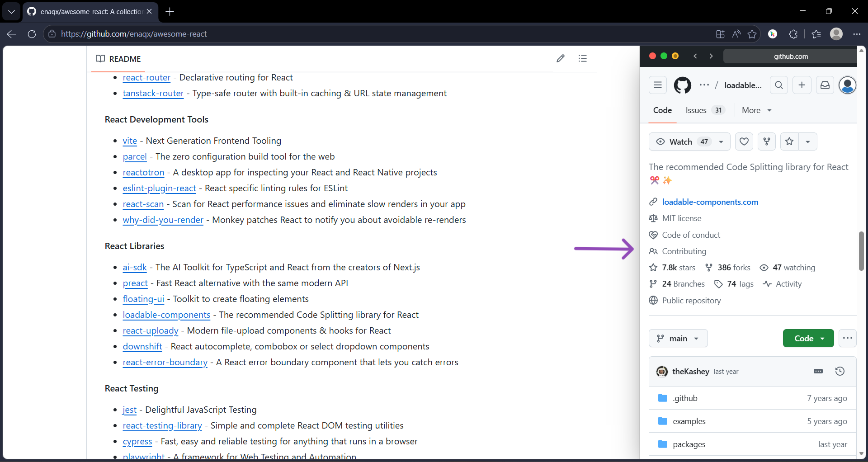Open the why-did-you-render link
The height and width of the screenshot is (462, 868).
[163, 220]
